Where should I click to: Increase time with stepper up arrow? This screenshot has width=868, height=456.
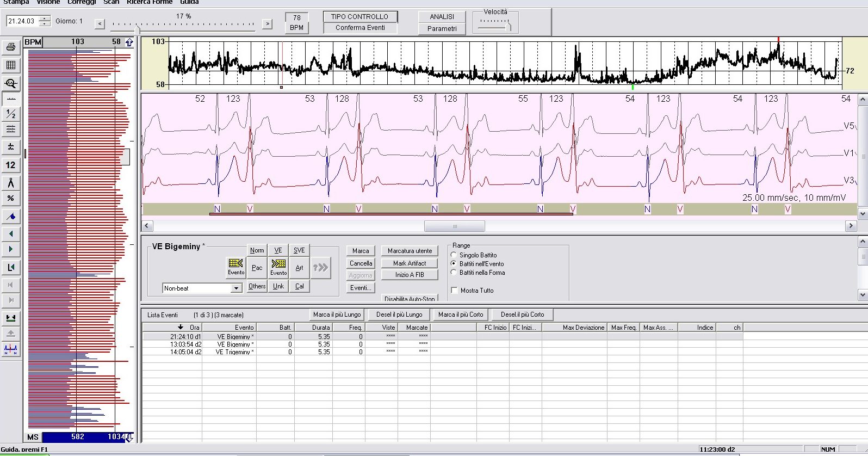[45, 19]
